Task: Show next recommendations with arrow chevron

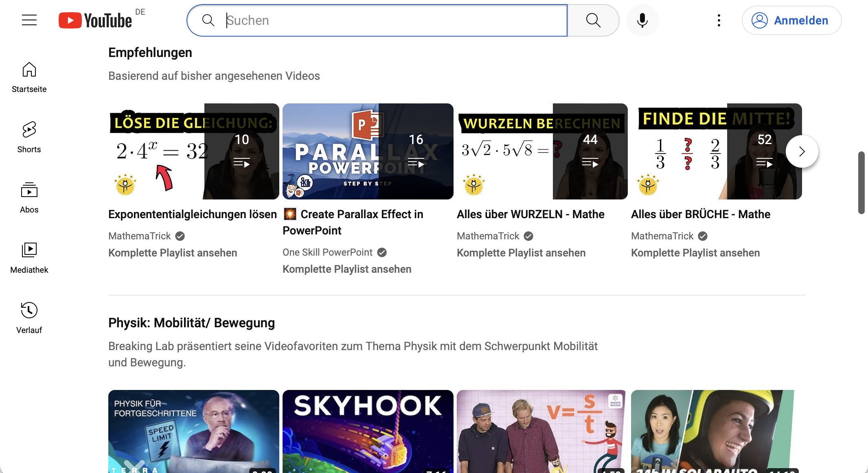Action: (x=802, y=151)
